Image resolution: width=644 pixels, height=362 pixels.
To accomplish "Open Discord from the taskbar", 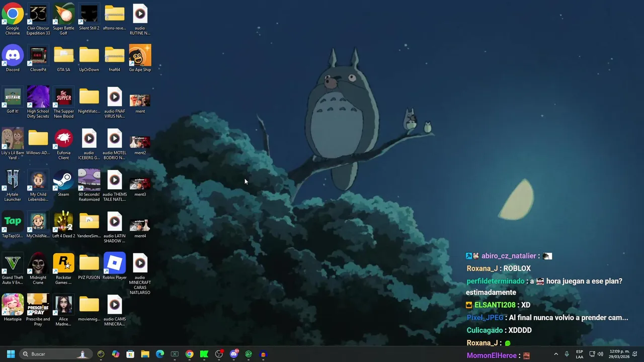I will click(x=233, y=354).
